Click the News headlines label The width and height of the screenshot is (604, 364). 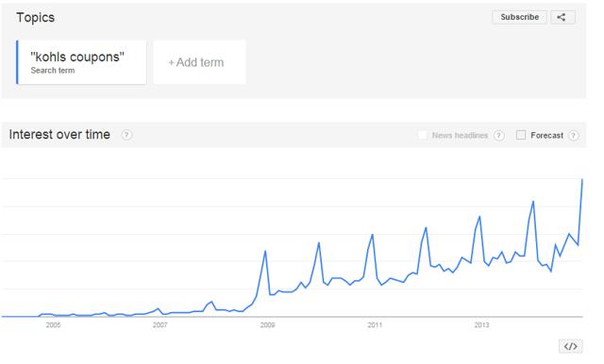pyautogui.click(x=460, y=136)
